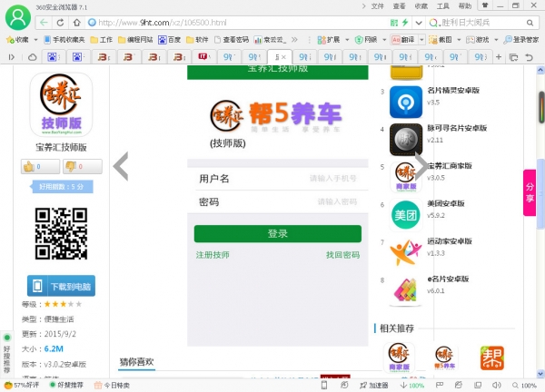Image resolution: width=545 pixels, height=392 pixels.
Task: Open the 文件 menu
Action: 378,6
